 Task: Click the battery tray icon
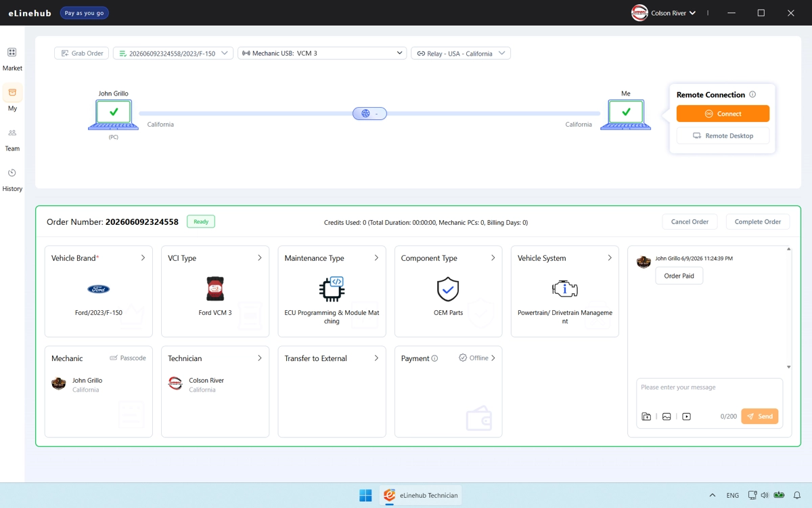(x=779, y=495)
